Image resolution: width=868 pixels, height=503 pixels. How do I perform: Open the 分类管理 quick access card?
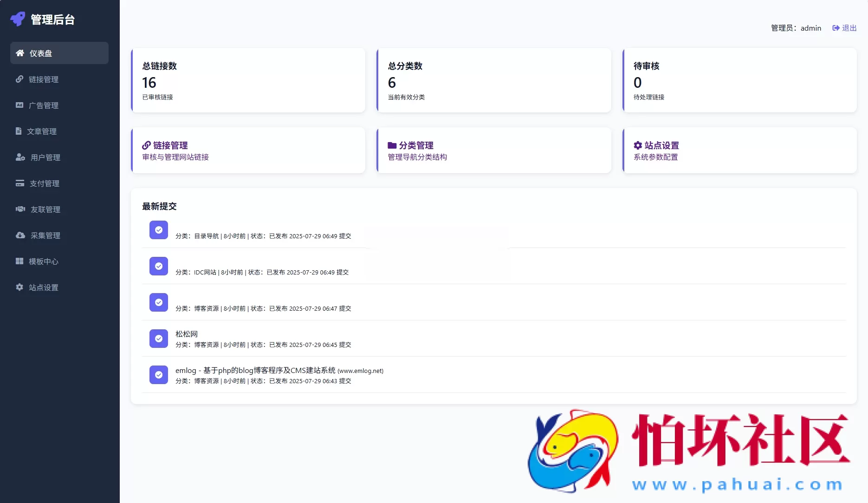click(493, 150)
